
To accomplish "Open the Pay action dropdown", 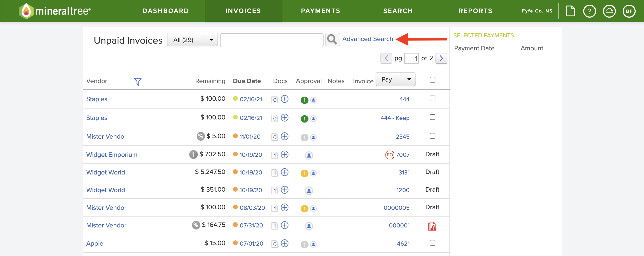I will [396, 79].
